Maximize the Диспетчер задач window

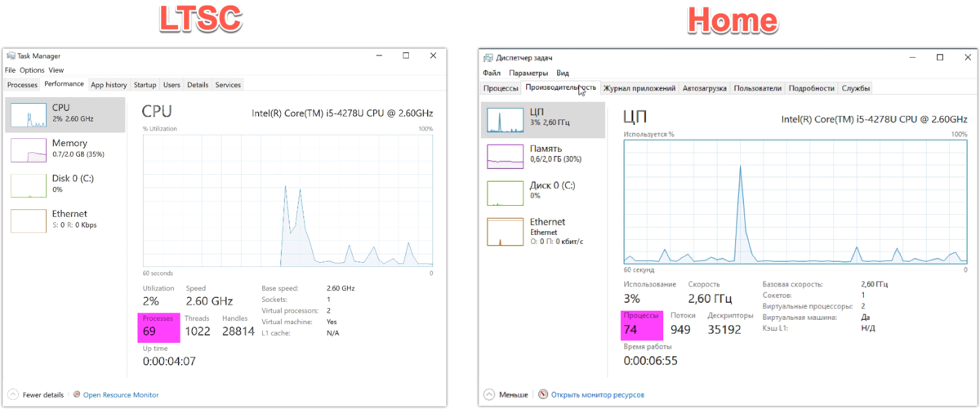940,57
